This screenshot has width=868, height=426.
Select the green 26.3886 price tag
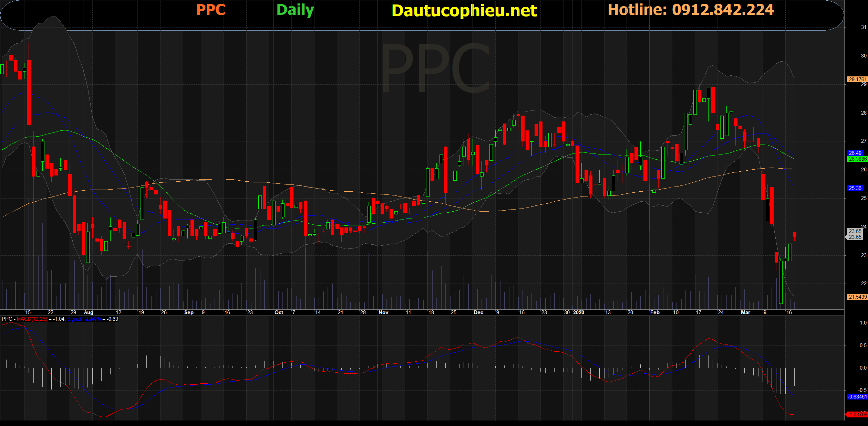[x=857, y=159]
